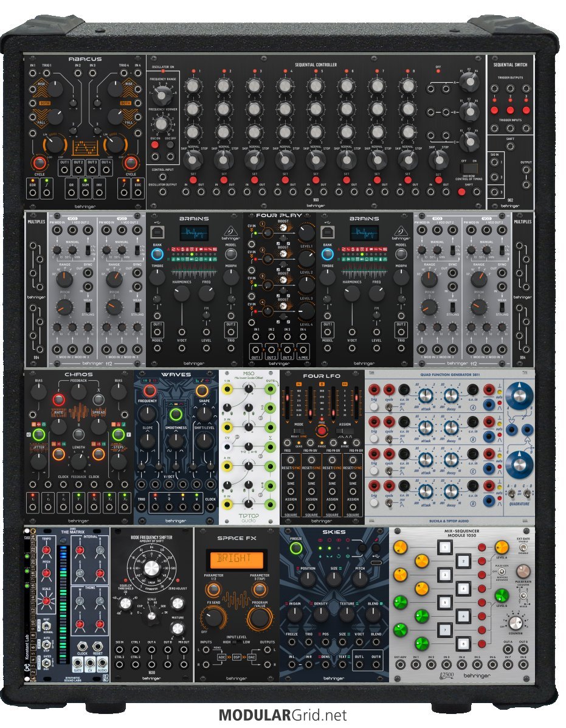Screen dimensions: 566x728
Task: Click the LENGTH knob on Chaos
Action: [x=78, y=460]
